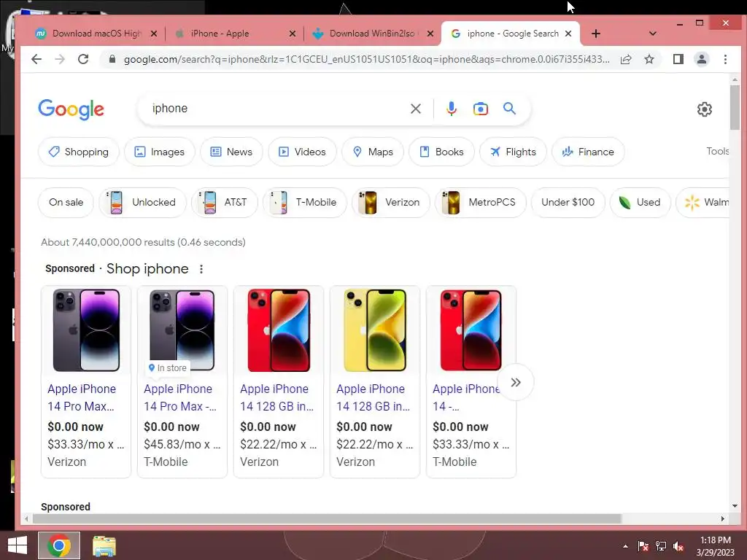The width and height of the screenshot is (747, 560).
Task: Close the iphone - Google Search tab
Action: 568,34
